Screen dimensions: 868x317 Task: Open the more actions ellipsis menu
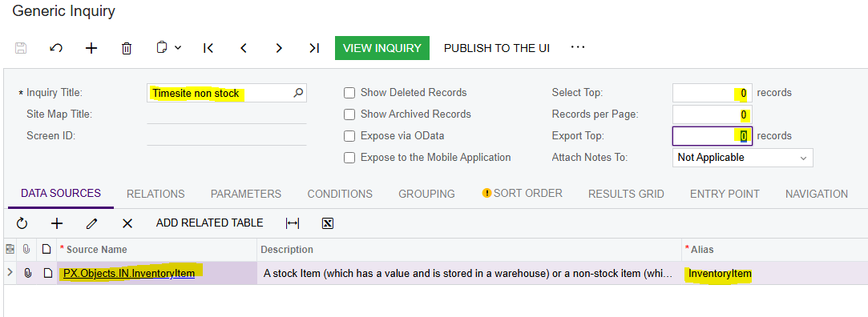[x=578, y=47]
